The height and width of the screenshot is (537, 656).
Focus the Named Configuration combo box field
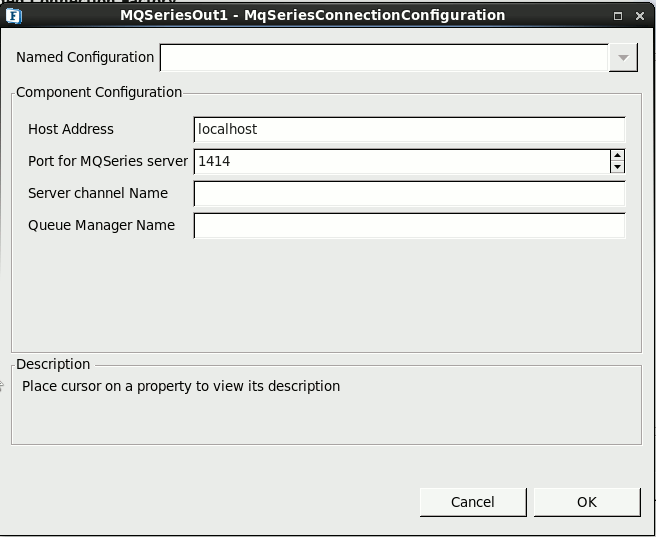pos(384,57)
